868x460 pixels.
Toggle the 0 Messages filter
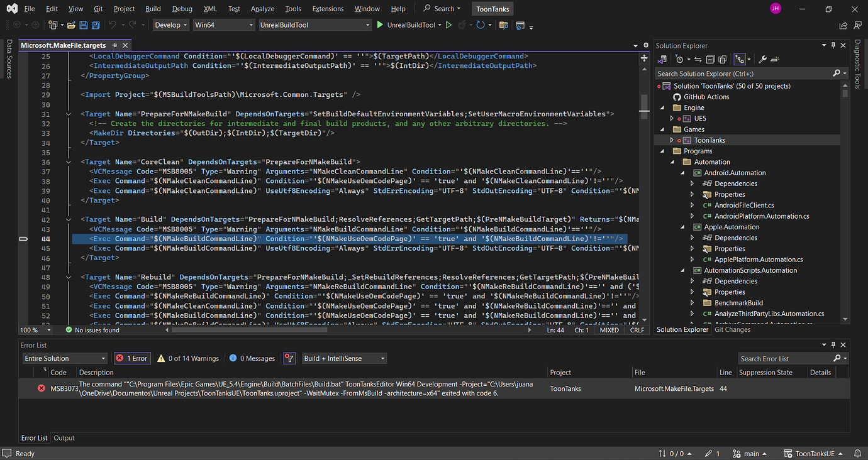(251, 358)
